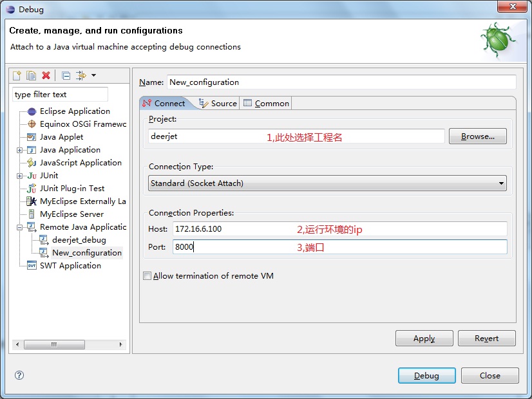This screenshot has height=399, width=532.
Task: Click the Revert button
Action: (x=486, y=339)
